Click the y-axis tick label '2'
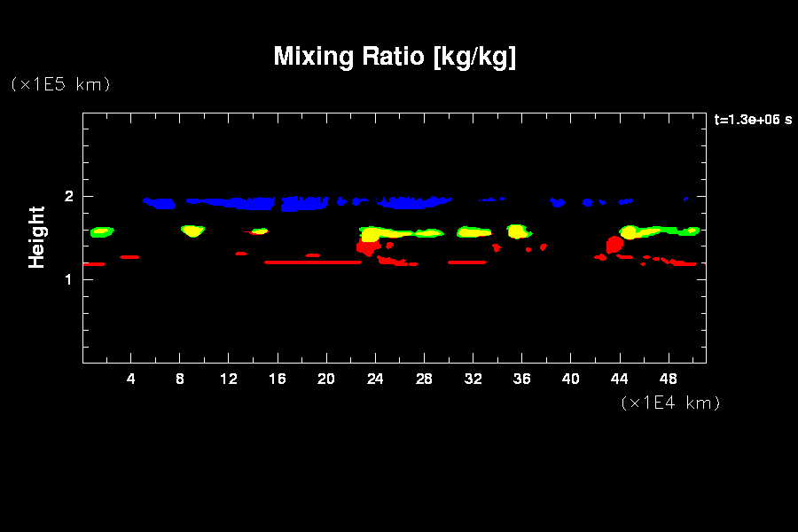798x532 pixels. [x=68, y=196]
